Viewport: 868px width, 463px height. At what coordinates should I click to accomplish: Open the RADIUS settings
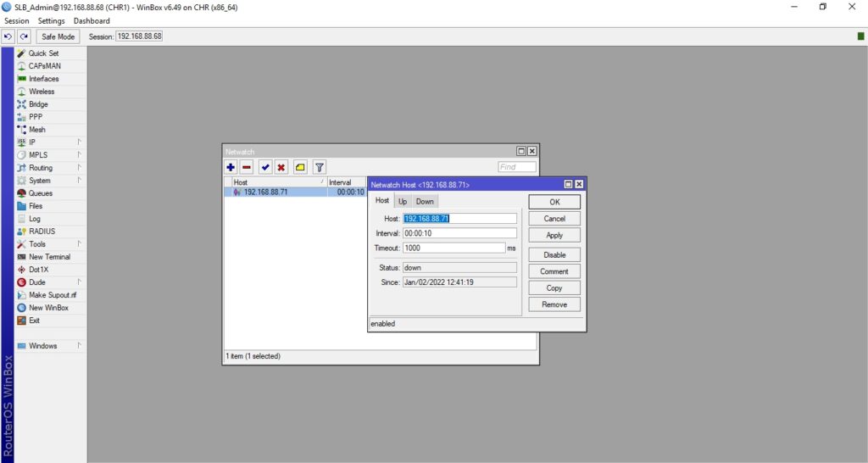tap(42, 231)
